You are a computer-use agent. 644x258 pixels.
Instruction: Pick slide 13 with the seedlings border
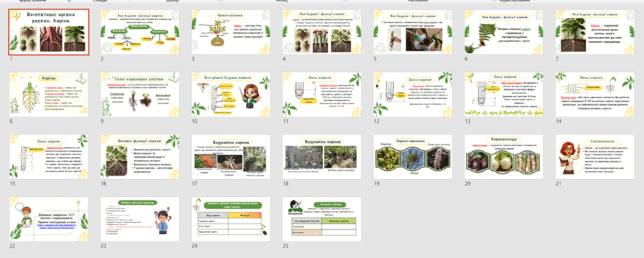pyautogui.click(x=504, y=94)
